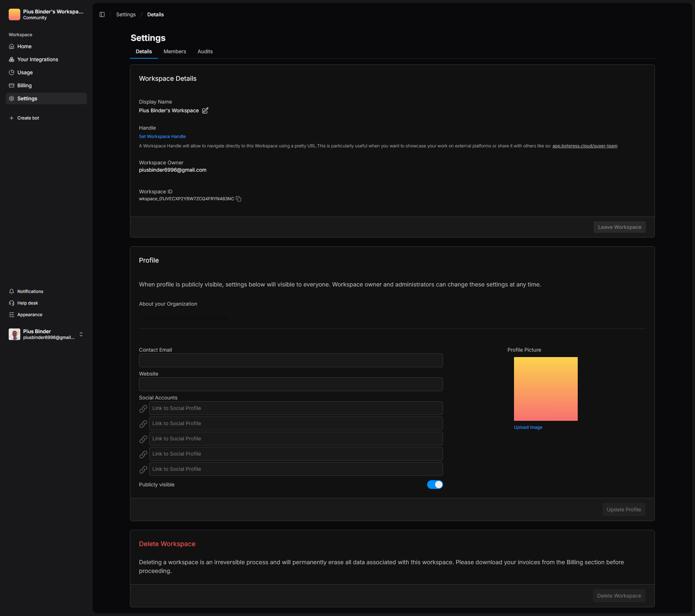Toggle the Publicly visible switch
The image size is (695, 616).
click(x=435, y=485)
